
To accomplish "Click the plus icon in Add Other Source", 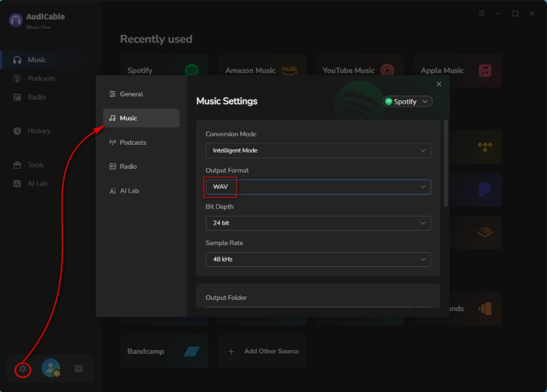I will point(231,352).
